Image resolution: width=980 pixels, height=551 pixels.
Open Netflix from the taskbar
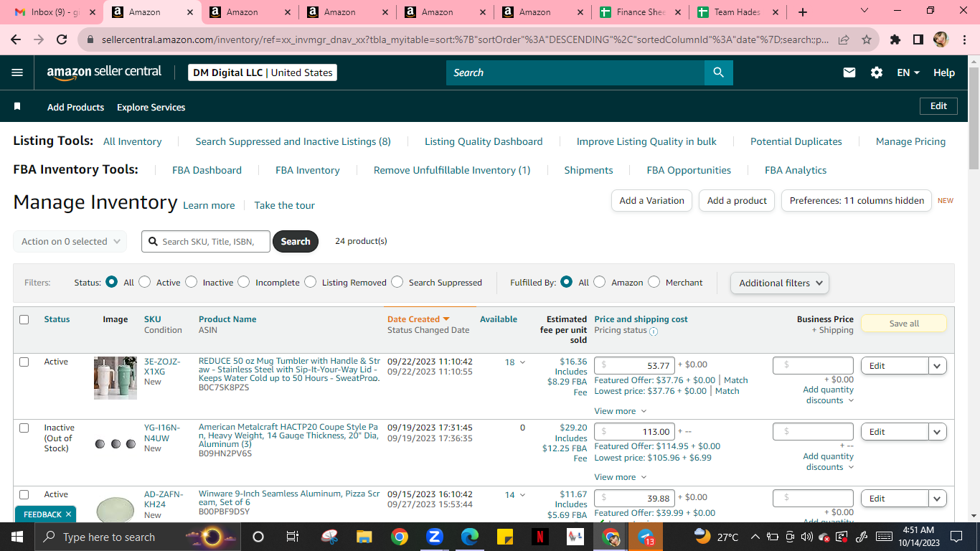540,537
